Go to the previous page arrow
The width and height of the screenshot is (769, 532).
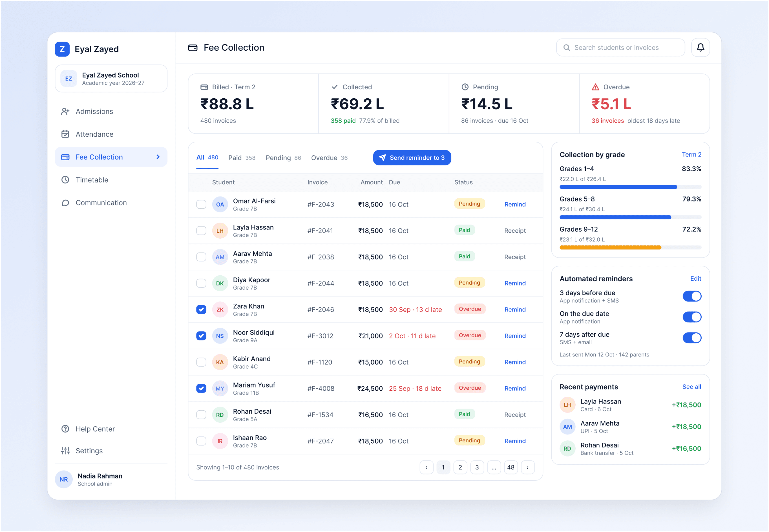click(x=426, y=467)
